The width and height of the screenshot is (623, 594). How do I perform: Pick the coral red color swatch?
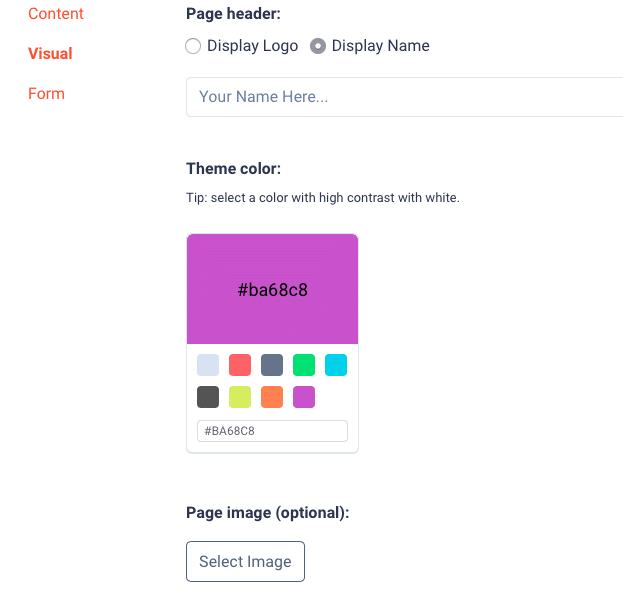pyautogui.click(x=240, y=365)
